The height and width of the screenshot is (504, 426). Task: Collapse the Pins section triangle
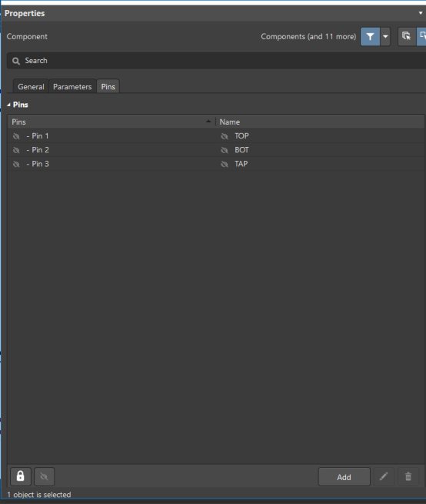click(x=8, y=105)
